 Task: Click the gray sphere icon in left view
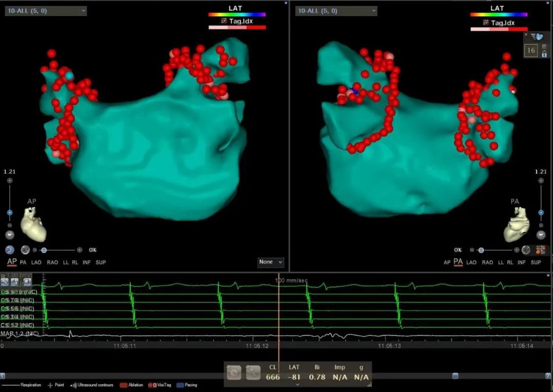[25, 250]
